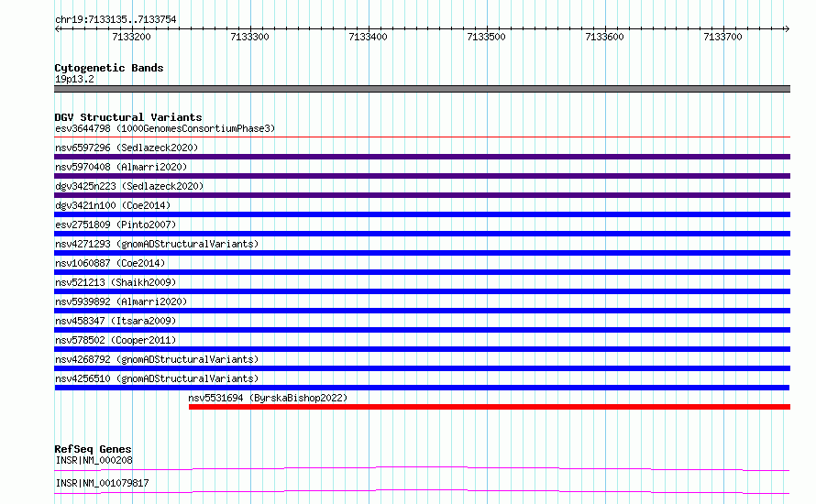Click the magenta INSR NM_000208 transcript line
Screen dimensions: 816x504
422,468
